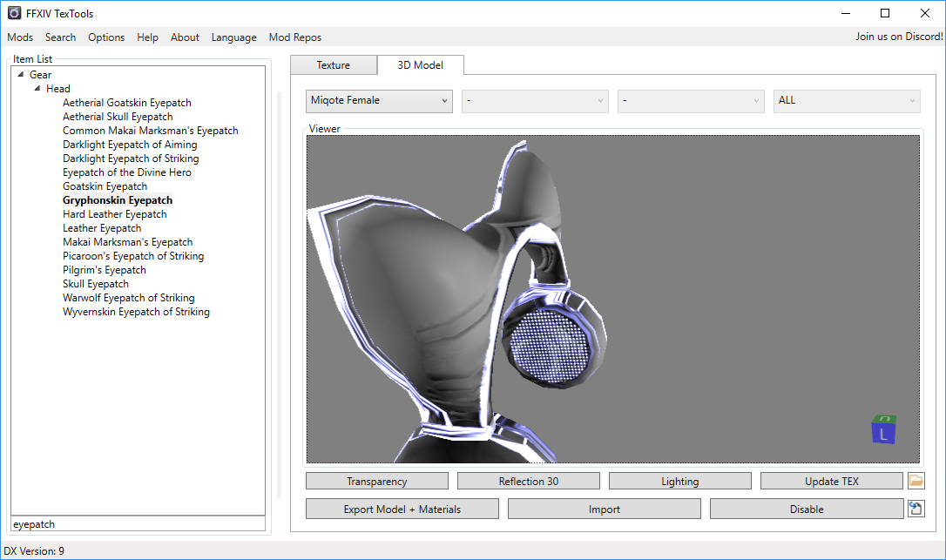This screenshot has width=946, height=560.
Task: Select Makai Marksman's Eyepatch
Action: point(128,241)
